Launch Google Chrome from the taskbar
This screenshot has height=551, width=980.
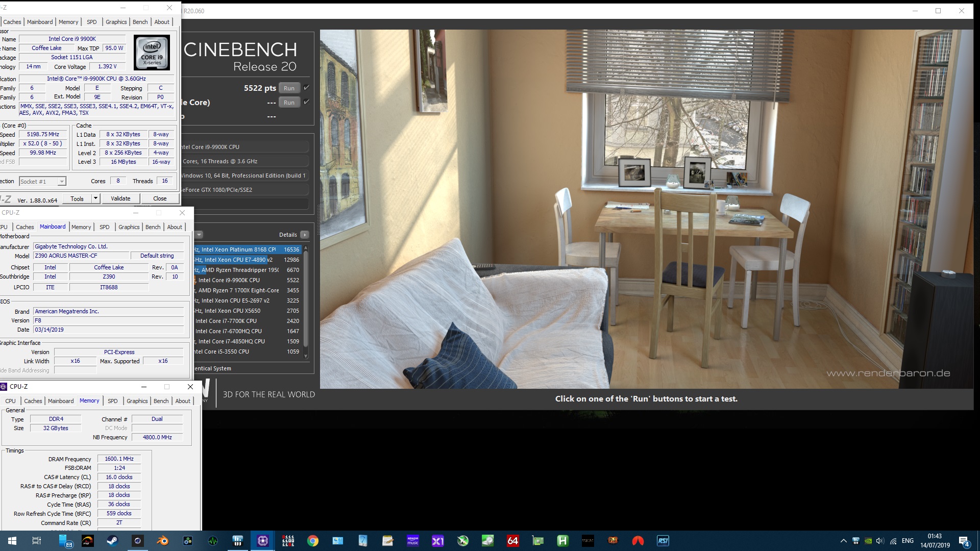[313, 541]
